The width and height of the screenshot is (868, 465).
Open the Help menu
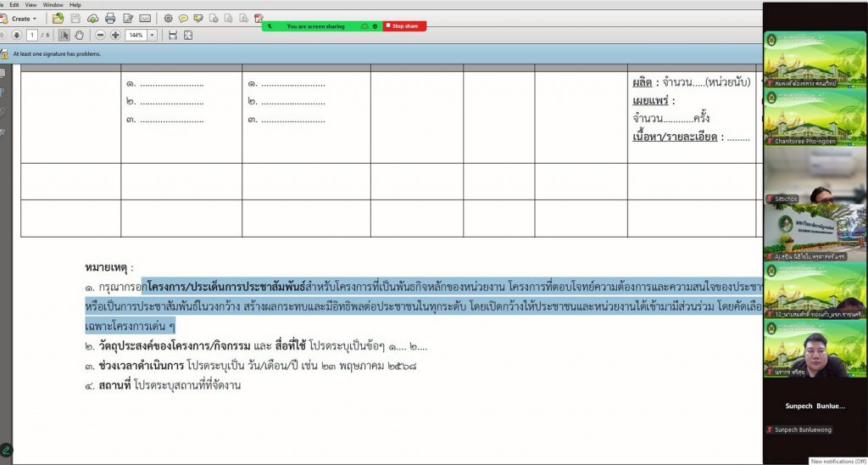click(x=75, y=4)
